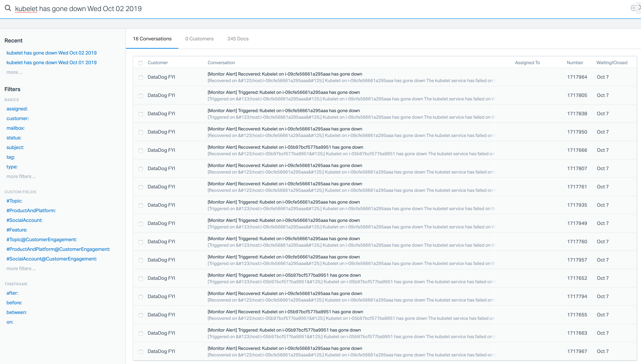Insert the #Feature: filter
Viewport: 641px width, 364px height.
17,230
